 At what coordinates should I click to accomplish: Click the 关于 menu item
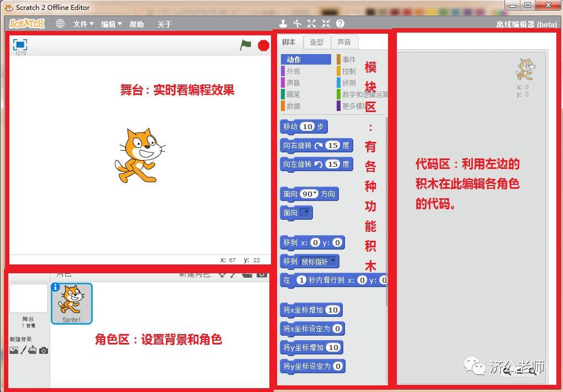(164, 24)
